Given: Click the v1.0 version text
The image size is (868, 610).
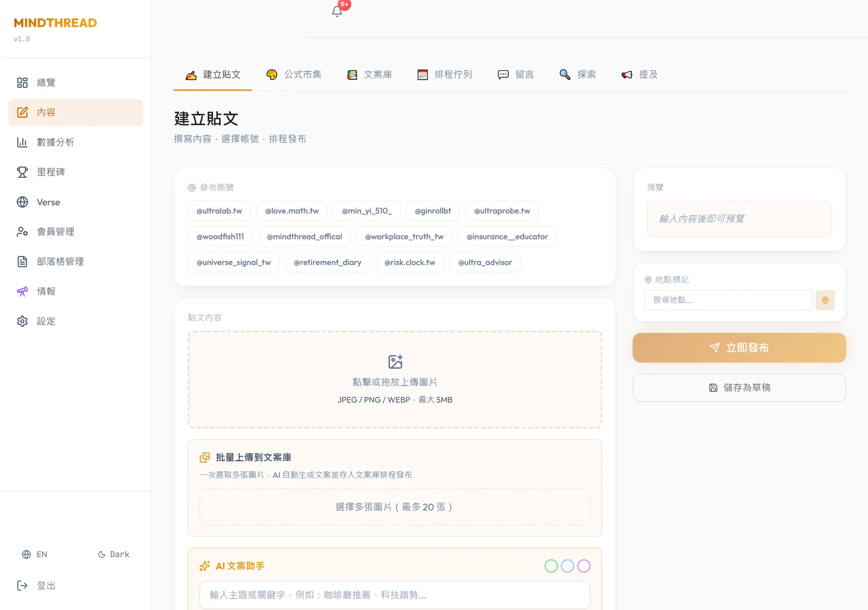Looking at the screenshot, I should pyautogui.click(x=22, y=39).
